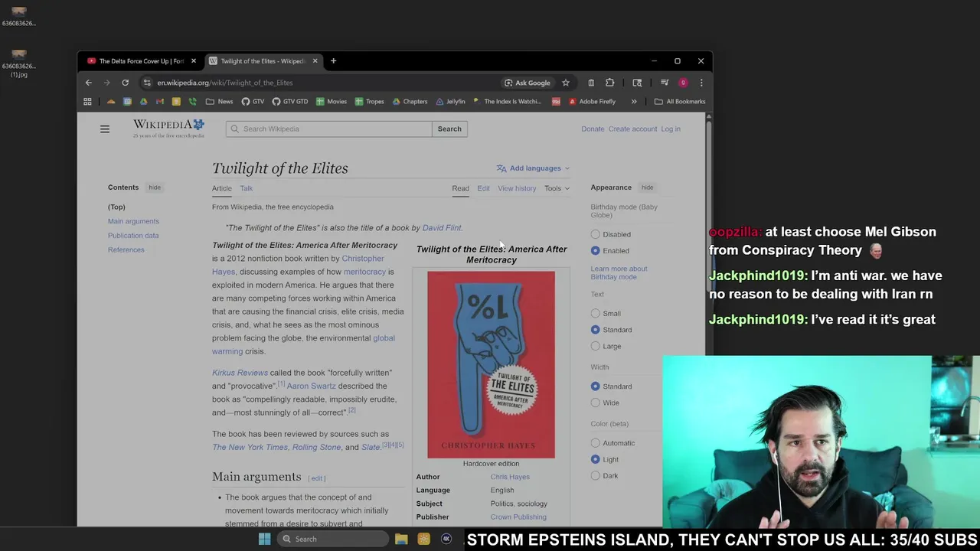Go back with the browser back arrow

tap(89, 83)
